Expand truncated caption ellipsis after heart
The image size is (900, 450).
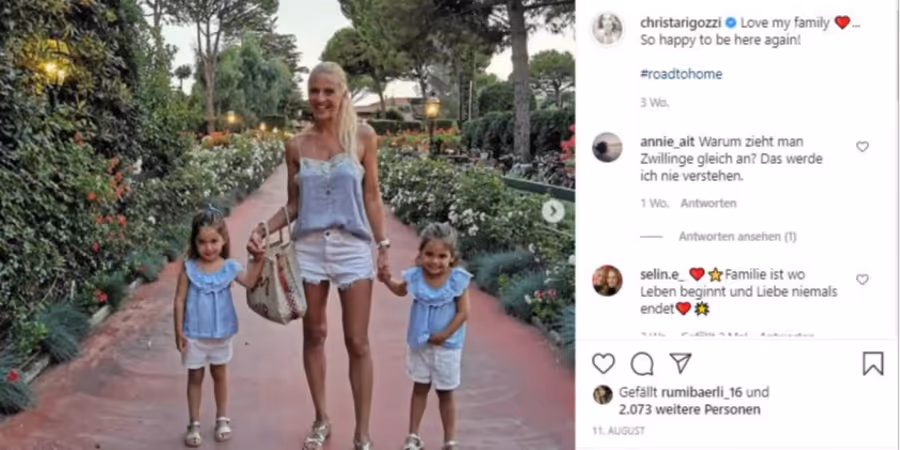point(856,24)
